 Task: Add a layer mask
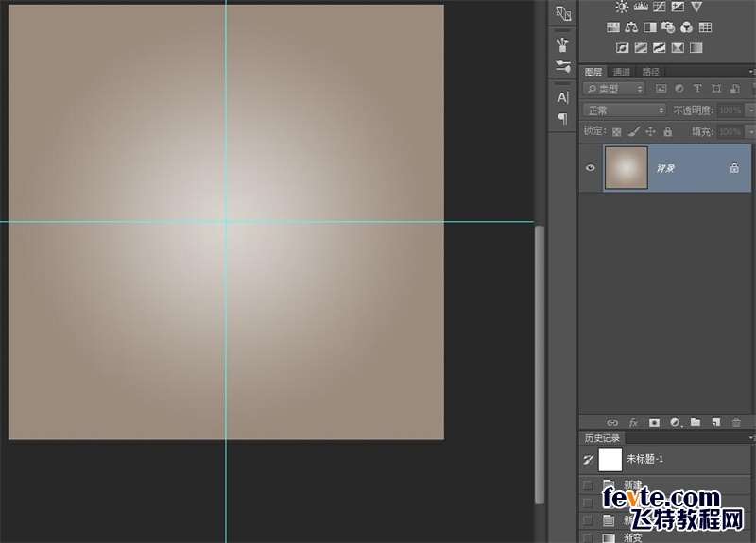(654, 422)
